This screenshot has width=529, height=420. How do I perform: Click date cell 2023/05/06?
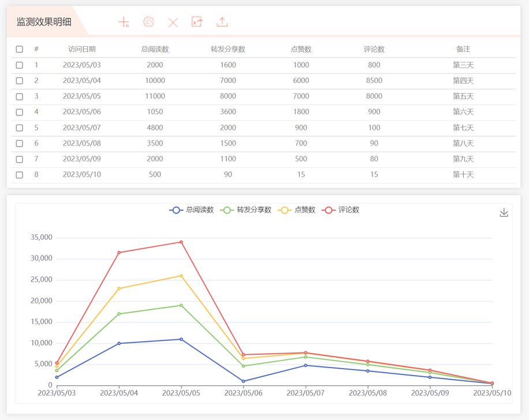pyautogui.click(x=81, y=112)
